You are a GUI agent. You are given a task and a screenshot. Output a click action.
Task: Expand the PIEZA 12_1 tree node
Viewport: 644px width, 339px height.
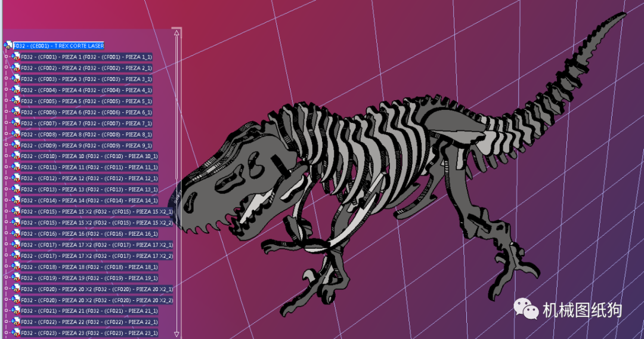(x=6, y=178)
